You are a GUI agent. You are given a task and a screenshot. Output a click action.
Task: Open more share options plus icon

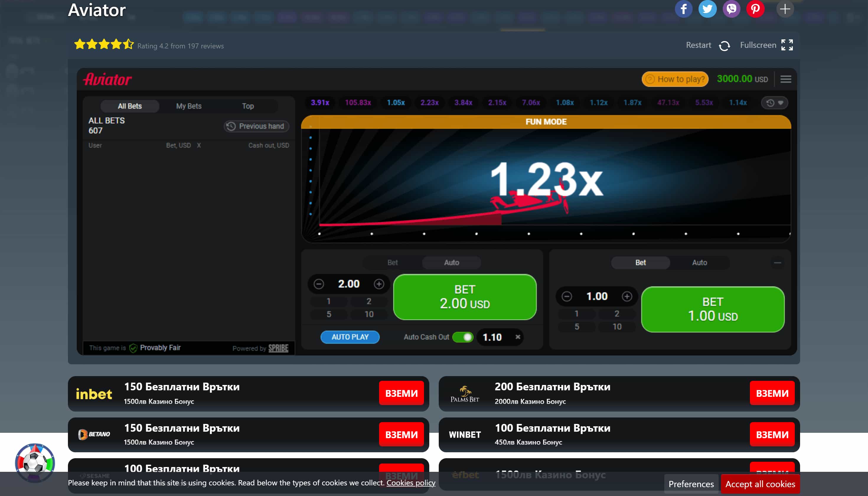(x=784, y=9)
